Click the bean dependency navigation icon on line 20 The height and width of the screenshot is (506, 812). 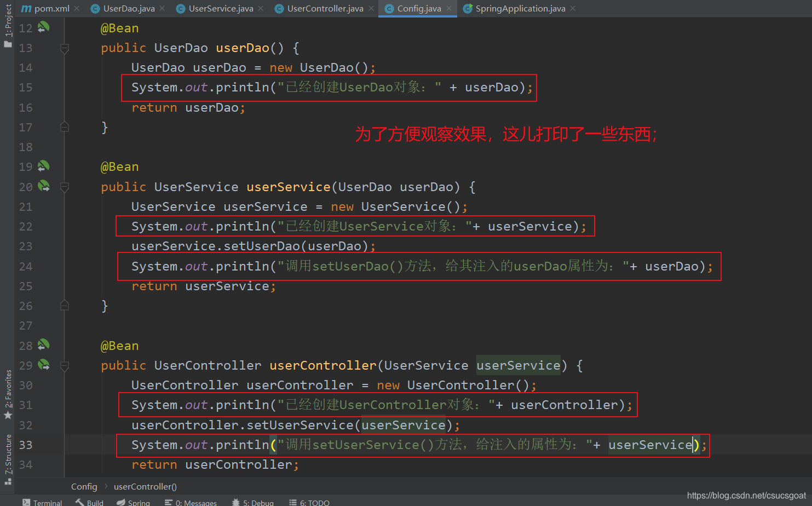coord(44,186)
